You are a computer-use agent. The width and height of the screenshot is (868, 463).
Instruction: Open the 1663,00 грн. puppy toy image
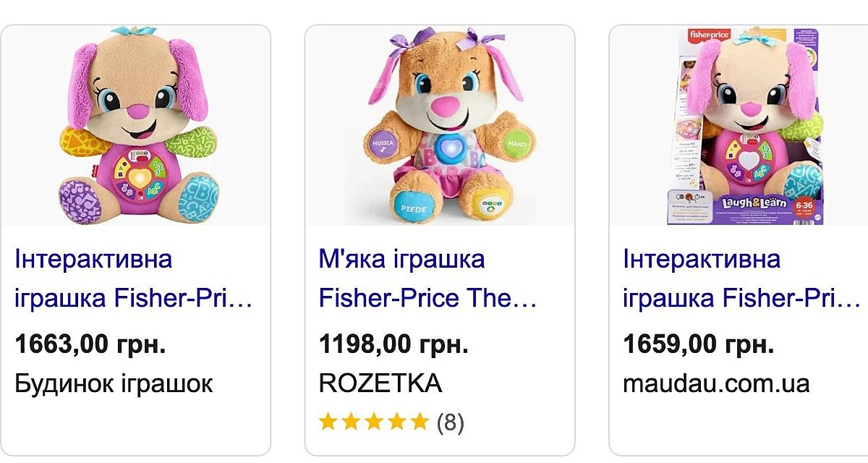tap(136, 127)
